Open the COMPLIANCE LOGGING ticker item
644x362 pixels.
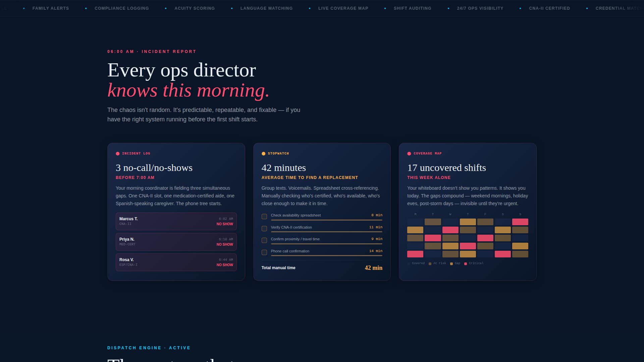[122, 8]
